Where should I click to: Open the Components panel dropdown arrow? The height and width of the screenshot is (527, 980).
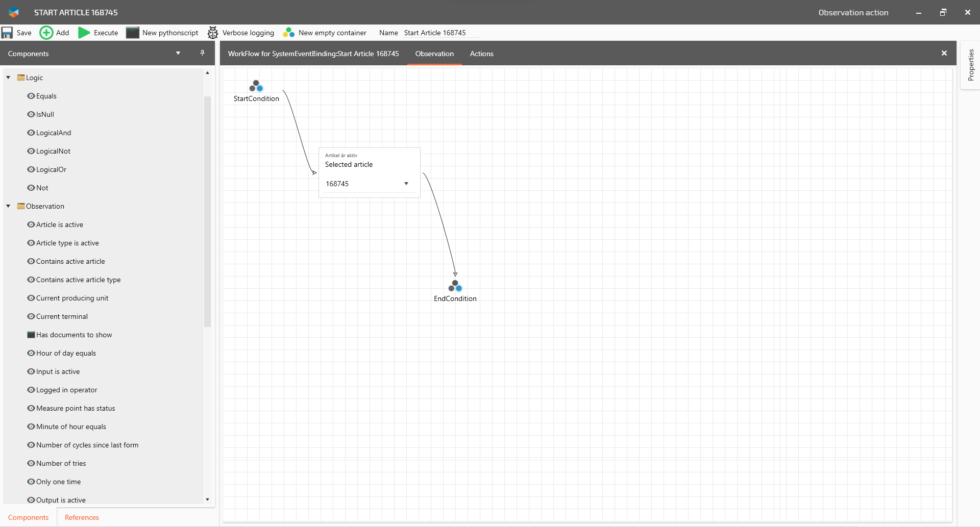178,53
